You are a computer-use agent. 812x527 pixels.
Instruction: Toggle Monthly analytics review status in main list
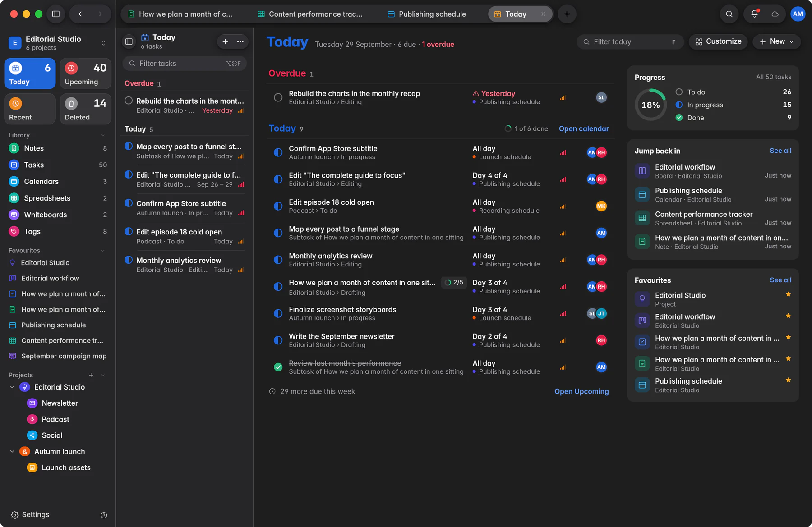(x=278, y=260)
